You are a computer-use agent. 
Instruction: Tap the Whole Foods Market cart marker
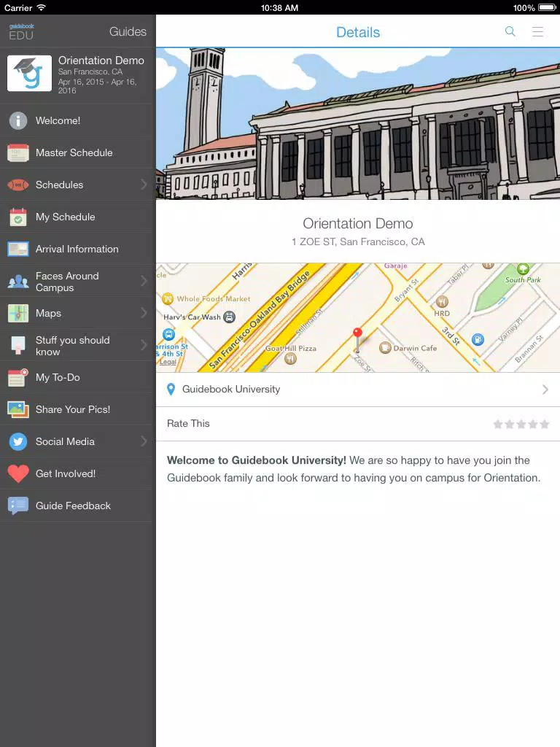tap(168, 298)
